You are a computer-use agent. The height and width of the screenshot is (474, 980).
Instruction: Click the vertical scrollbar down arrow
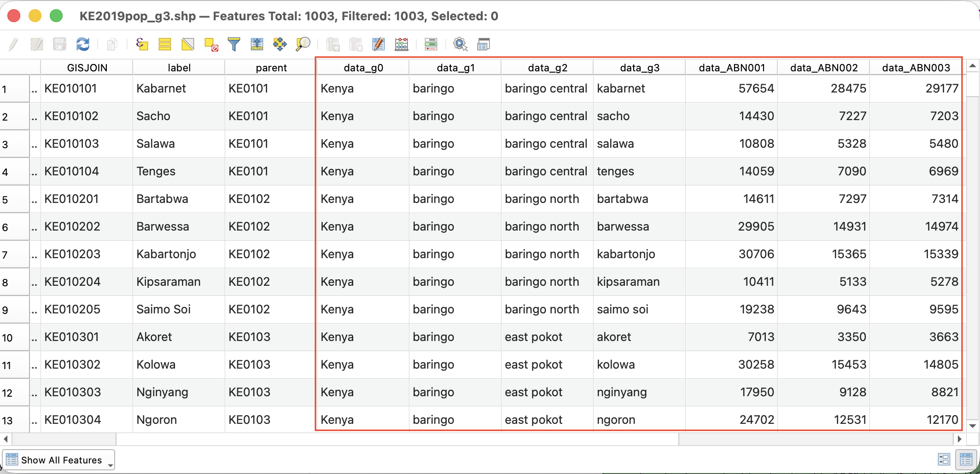point(972,426)
